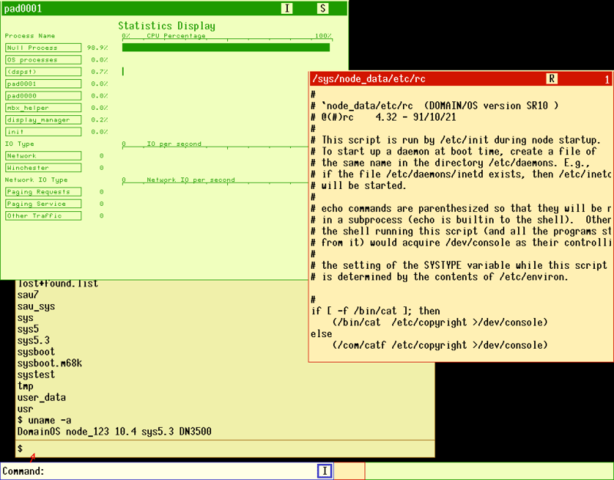Click the R read-only icon in rc window
The height and width of the screenshot is (480, 614).
click(x=551, y=79)
